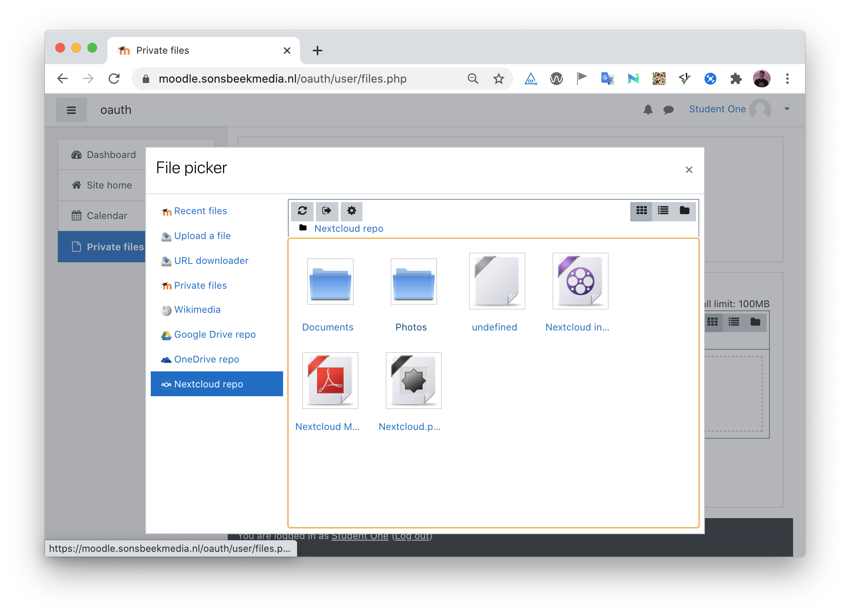Open the Chrome three-dot menu
The height and width of the screenshot is (616, 850).
(787, 79)
